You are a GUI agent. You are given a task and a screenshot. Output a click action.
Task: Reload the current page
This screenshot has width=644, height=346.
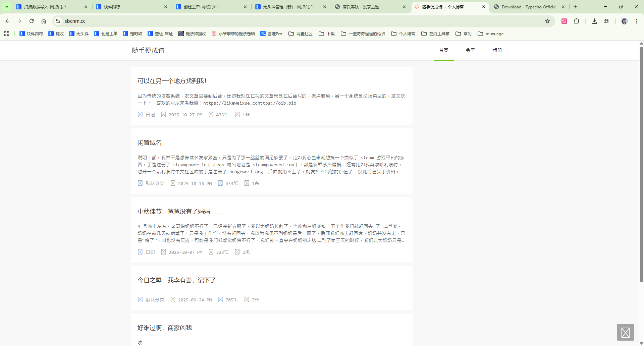(32, 21)
